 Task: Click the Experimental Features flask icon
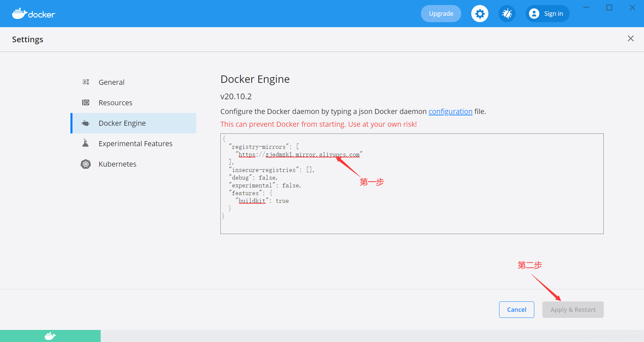(x=86, y=143)
